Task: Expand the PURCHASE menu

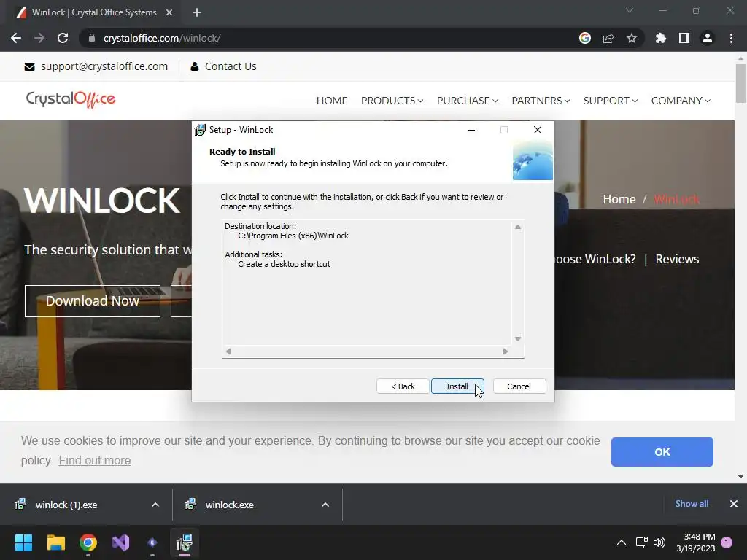Action: tap(468, 101)
